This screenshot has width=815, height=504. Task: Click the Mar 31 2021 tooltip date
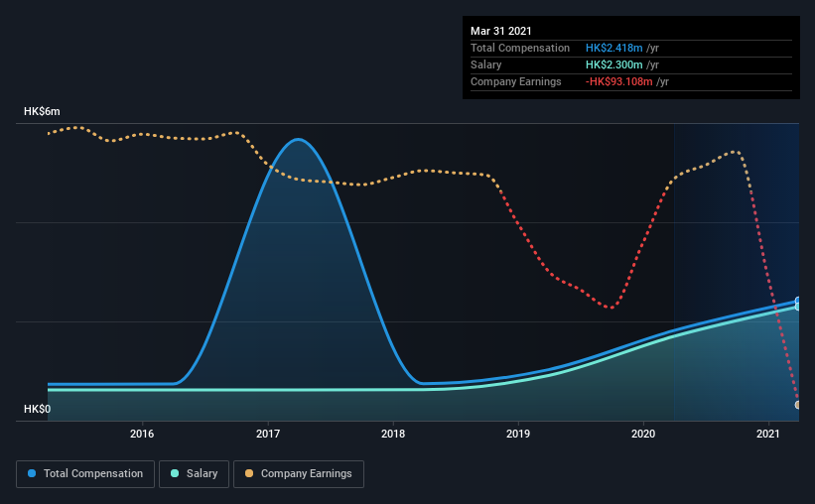tap(501, 31)
